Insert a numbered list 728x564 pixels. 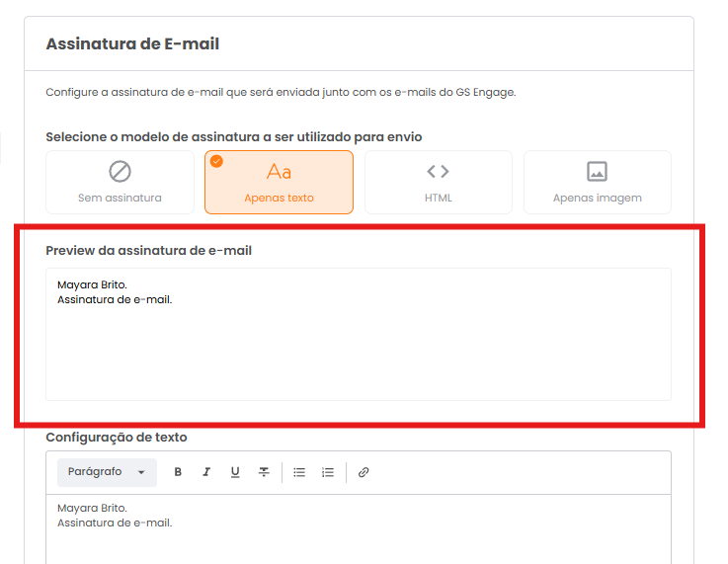(x=328, y=472)
